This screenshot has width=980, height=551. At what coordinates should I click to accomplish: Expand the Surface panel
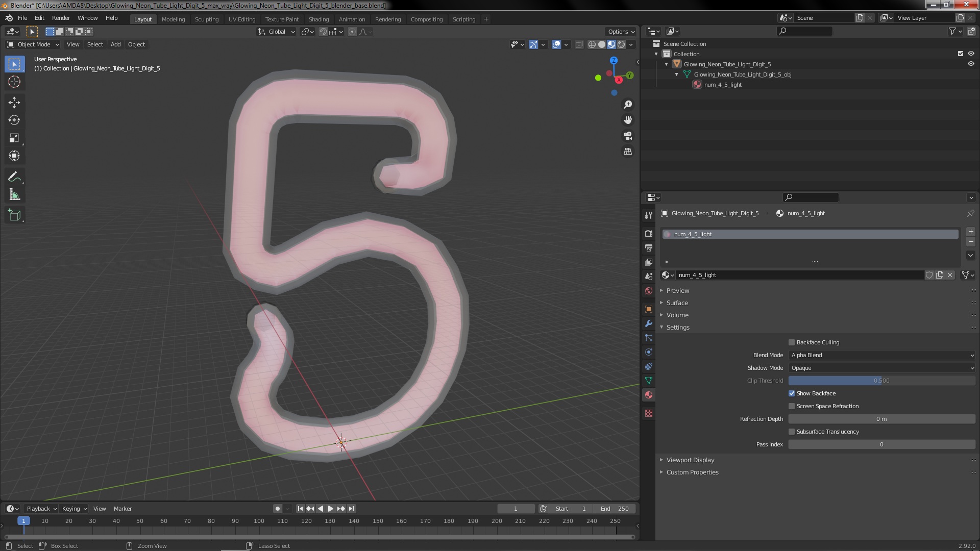click(x=677, y=303)
